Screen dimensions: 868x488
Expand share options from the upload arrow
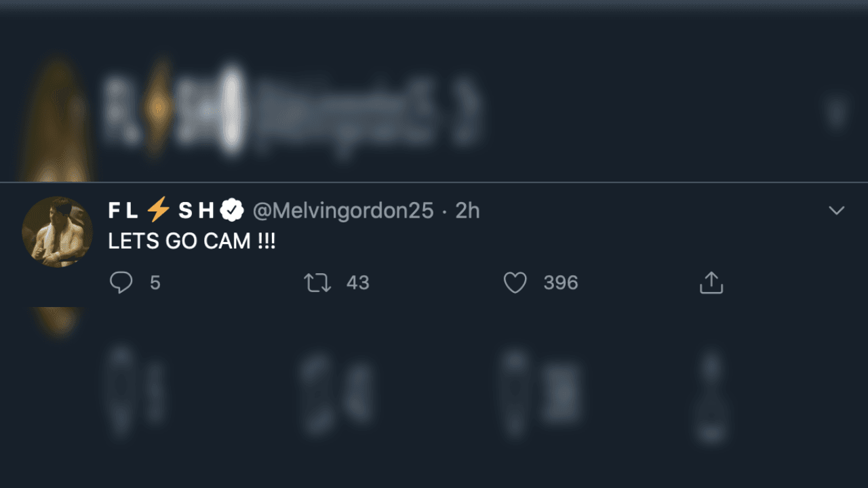710,283
